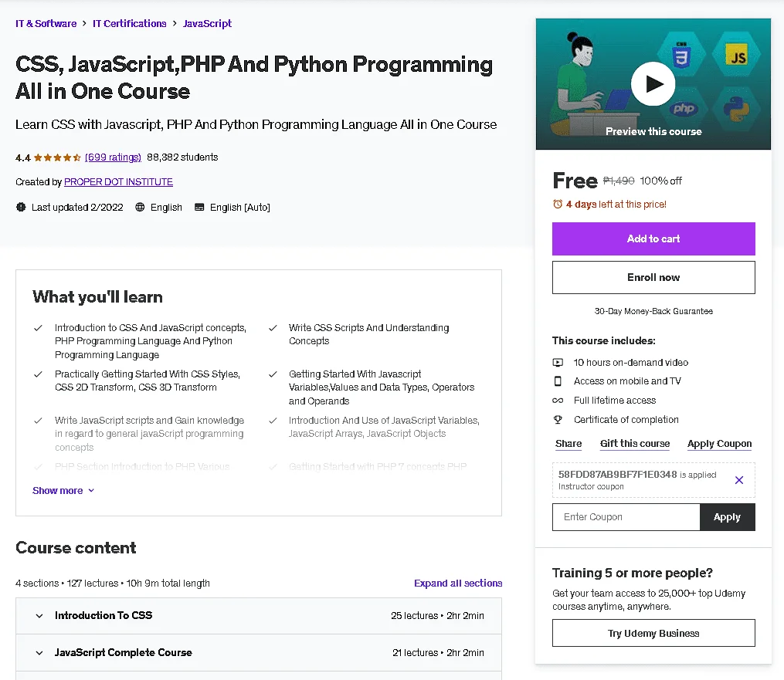Click Enroll now button
The height and width of the screenshot is (680, 784).
(653, 277)
